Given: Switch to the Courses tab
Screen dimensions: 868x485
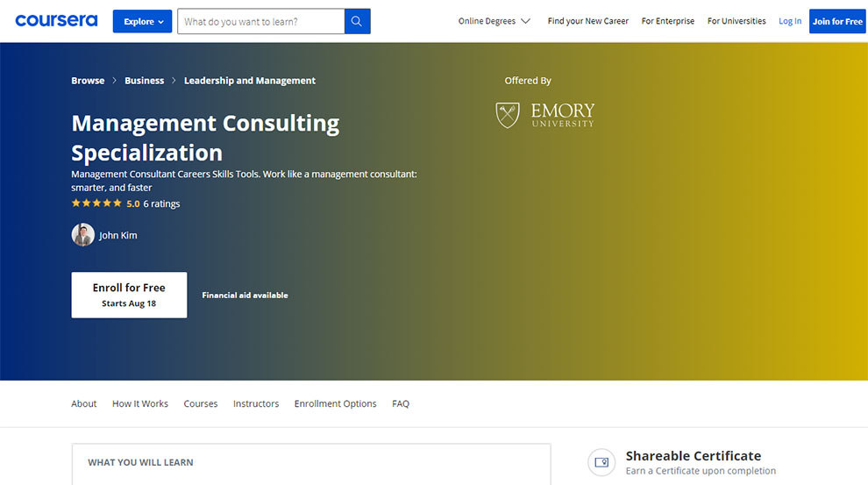Looking at the screenshot, I should click(201, 403).
